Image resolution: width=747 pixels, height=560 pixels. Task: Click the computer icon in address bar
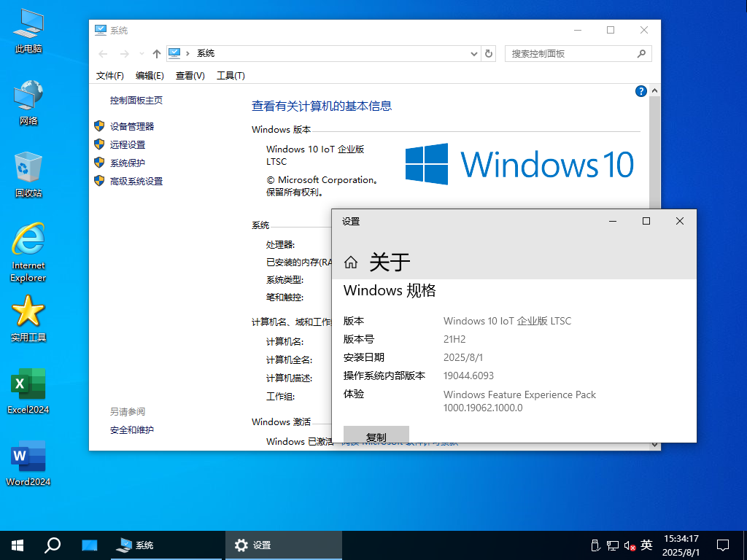(x=174, y=53)
